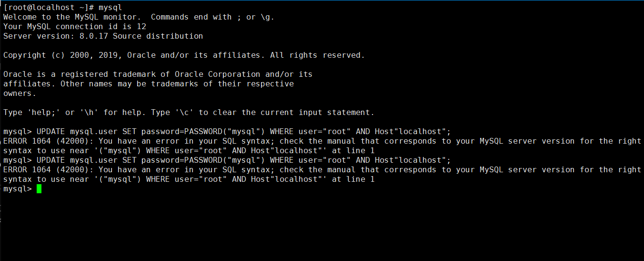Click the "mysql" command after the shell prompt
The height and width of the screenshot is (261, 644).
click(110, 8)
